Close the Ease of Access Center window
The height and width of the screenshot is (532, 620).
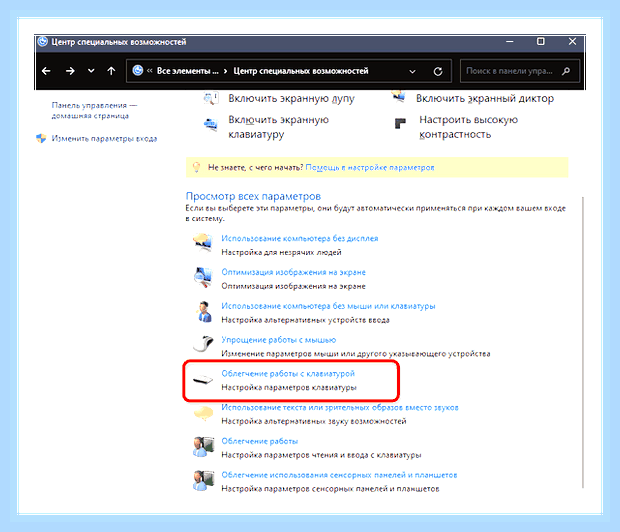pos(572,42)
